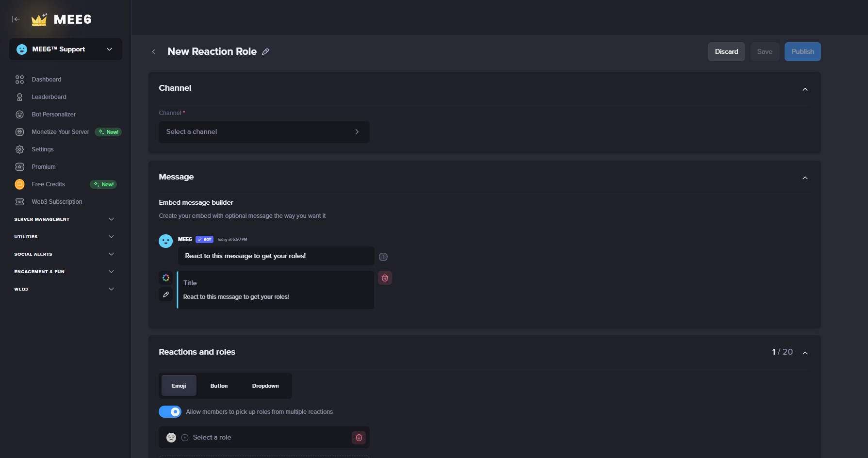Select the Emoji tab
The width and height of the screenshot is (868, 458).
[179, 386]
